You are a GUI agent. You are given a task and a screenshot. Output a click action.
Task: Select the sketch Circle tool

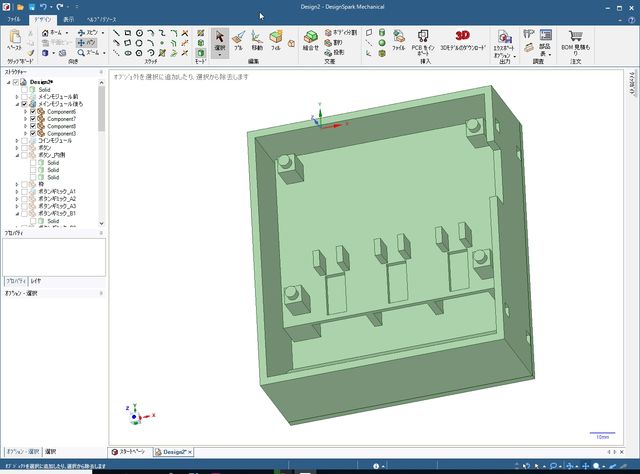coord(139,33)
